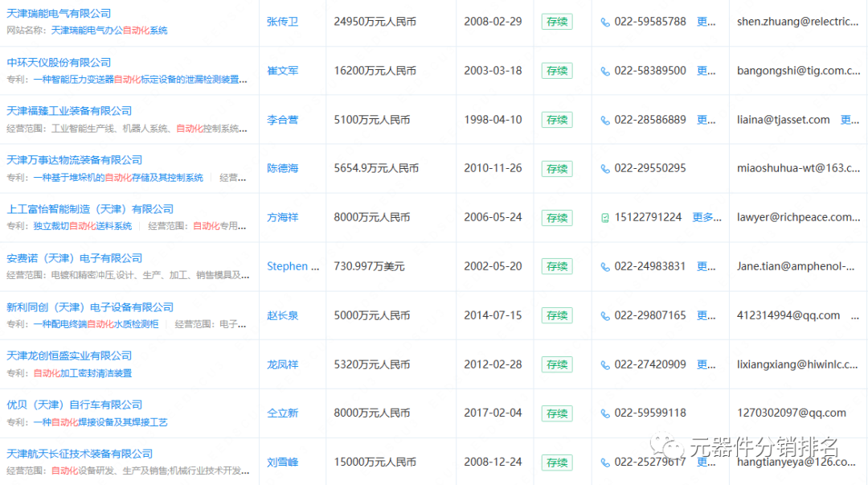Screen dimensions: 868x485
Task: Expand 更多 after 15122791224
Action: pyautogui.click(x=707, y=217)
